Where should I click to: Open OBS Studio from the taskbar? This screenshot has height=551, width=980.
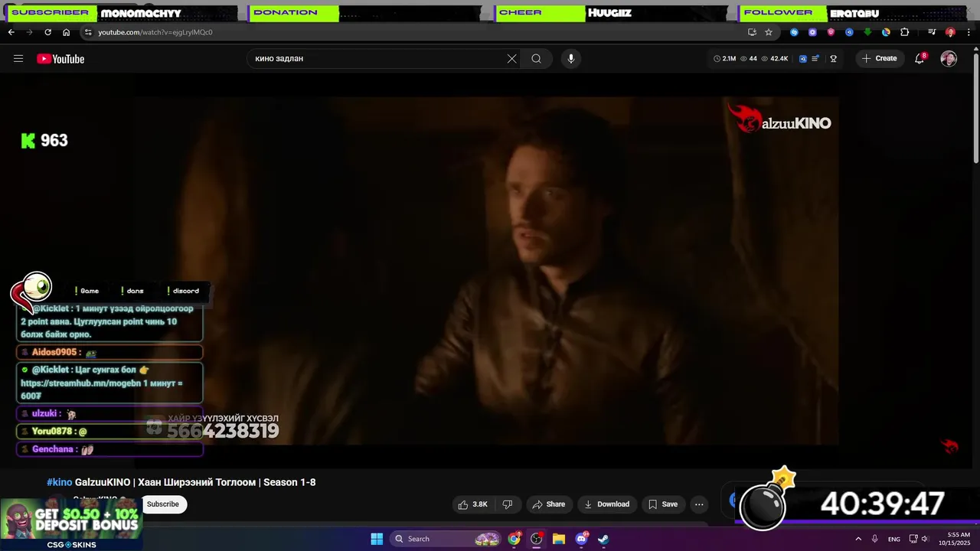[x=537, y=539]
